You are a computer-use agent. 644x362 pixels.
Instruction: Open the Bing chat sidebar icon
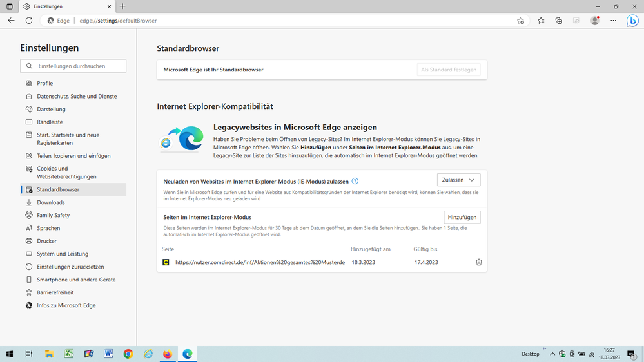[x=632, y=21]
